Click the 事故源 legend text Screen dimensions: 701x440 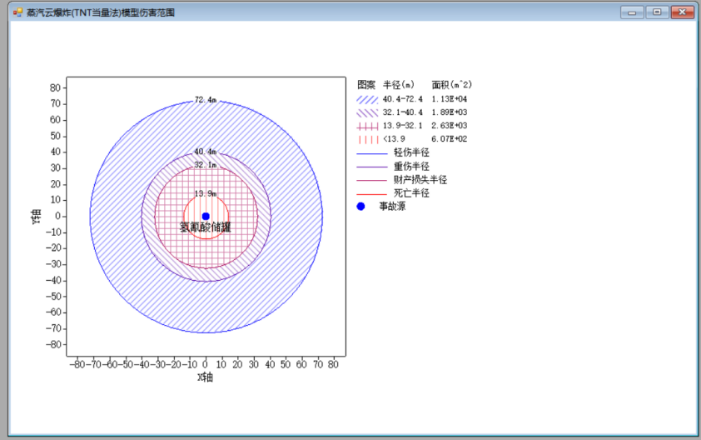(393, 206)
